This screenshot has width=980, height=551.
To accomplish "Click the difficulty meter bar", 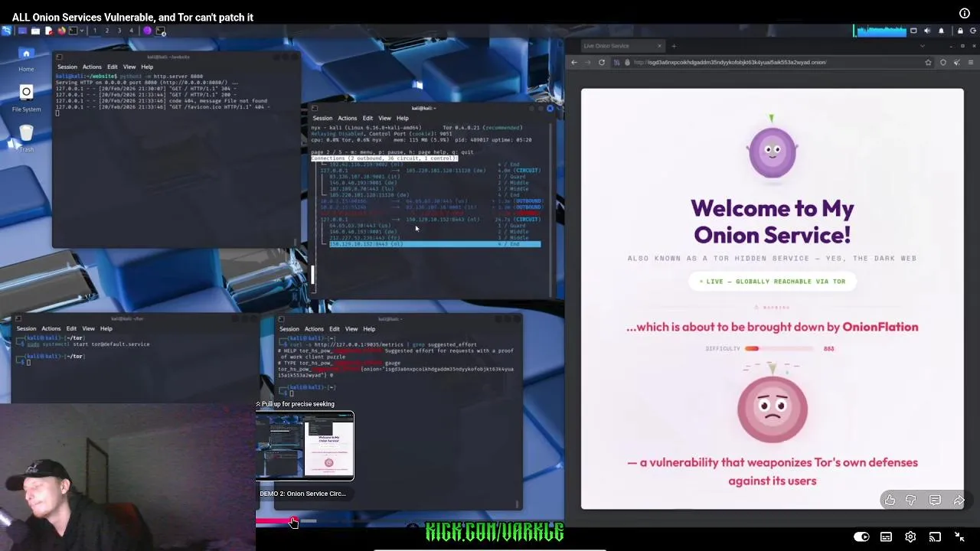I will point(779,348).
